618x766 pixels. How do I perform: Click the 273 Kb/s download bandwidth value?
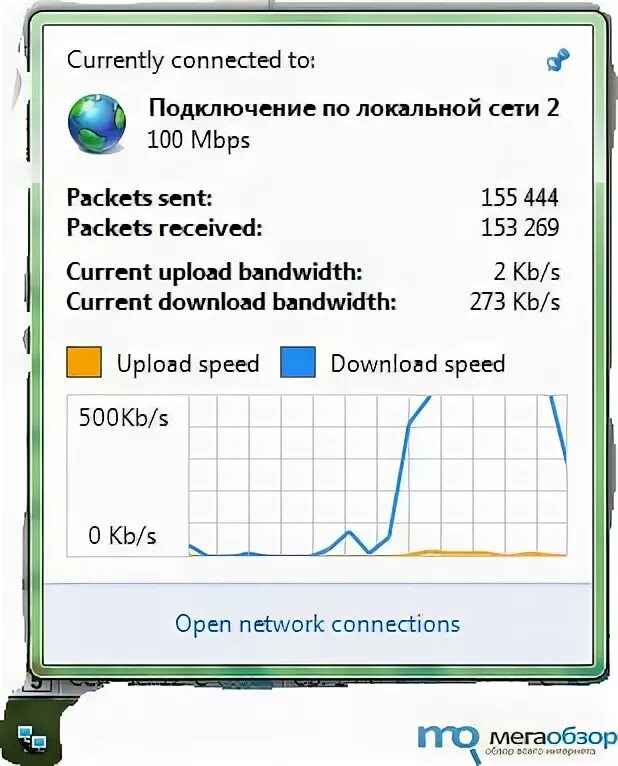click(515, 302)
